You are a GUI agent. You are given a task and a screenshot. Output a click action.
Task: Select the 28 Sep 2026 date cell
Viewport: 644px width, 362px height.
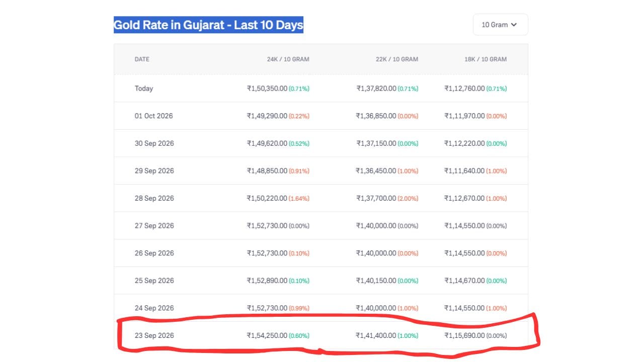pyautogui.click(x=154, y=199)
